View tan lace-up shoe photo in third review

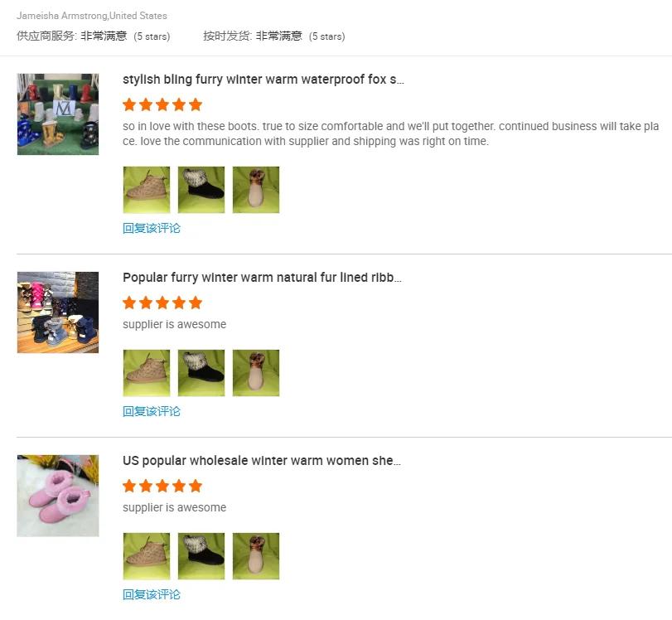[x=147, y=556]
